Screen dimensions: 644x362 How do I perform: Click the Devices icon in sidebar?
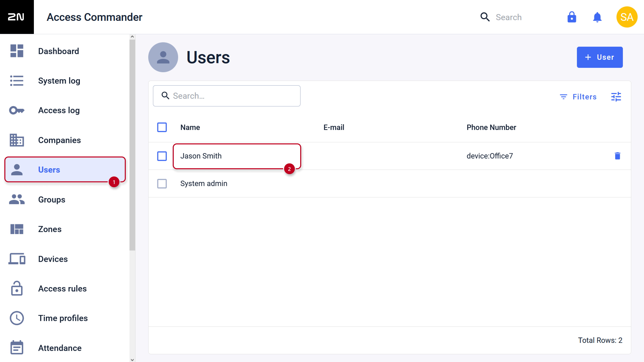pyautogui.click(x=17, y=259)
